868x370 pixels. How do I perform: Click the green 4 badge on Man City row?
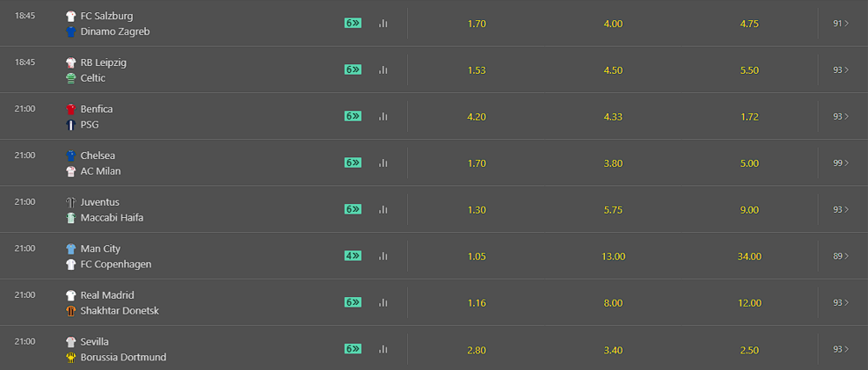pyautogui.click(x=352, y=256)
